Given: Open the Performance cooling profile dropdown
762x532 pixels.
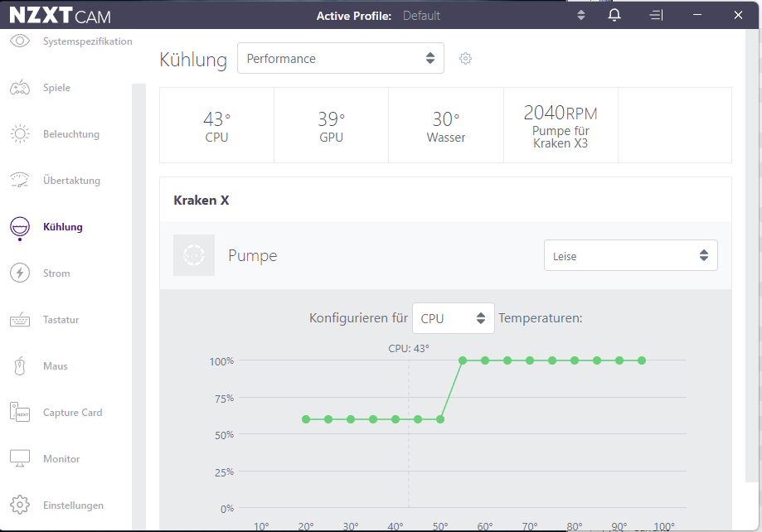Looking at the screenshot, I should pos(341,58).
